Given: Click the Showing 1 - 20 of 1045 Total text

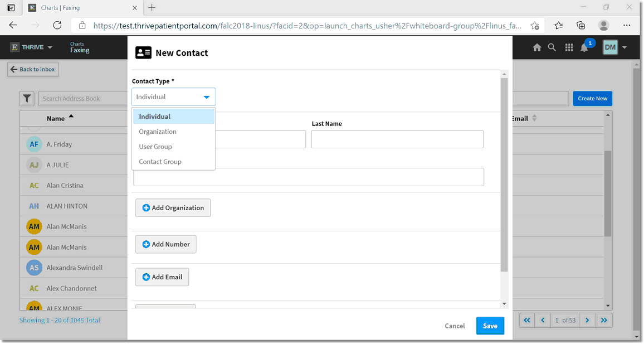Looking at the screenshot, I should (60, 320).
